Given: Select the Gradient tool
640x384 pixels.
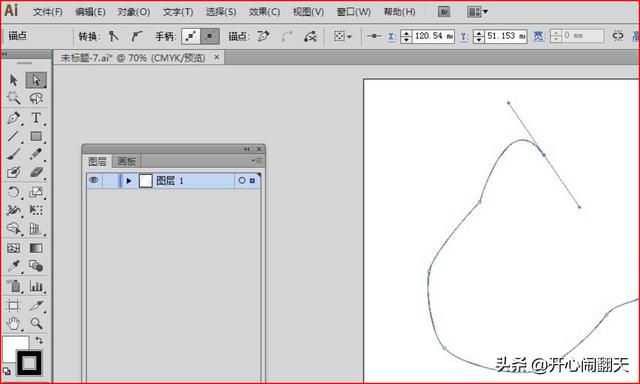Looking at the screenshot, I should pyautogui.click(x=36, y=248).
